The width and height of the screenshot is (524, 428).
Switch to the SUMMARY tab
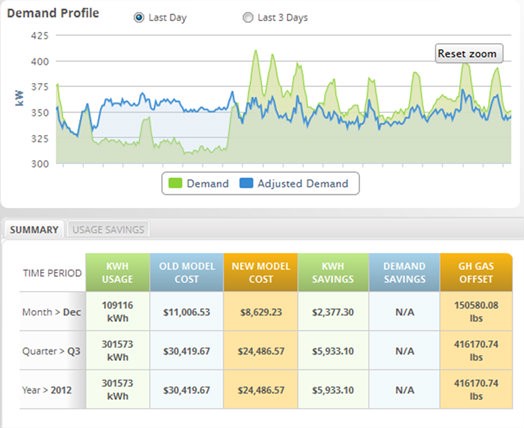click(34, 230)
